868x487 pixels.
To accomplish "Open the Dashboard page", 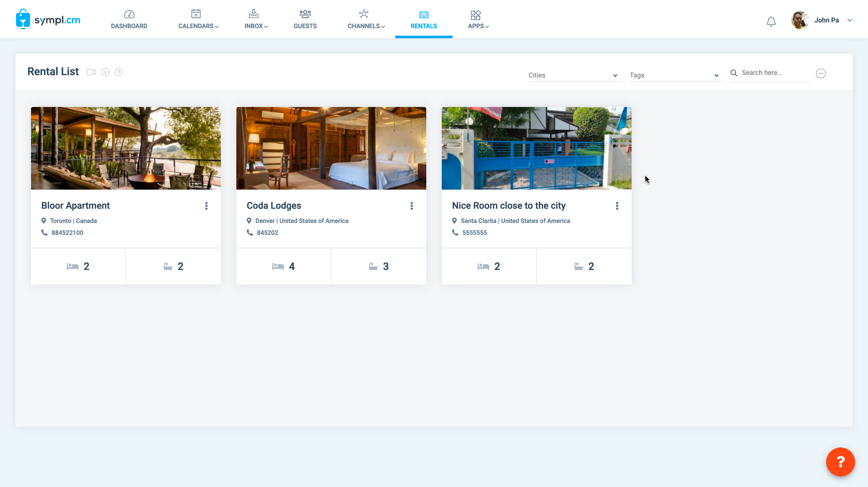I will pos(129,19).
